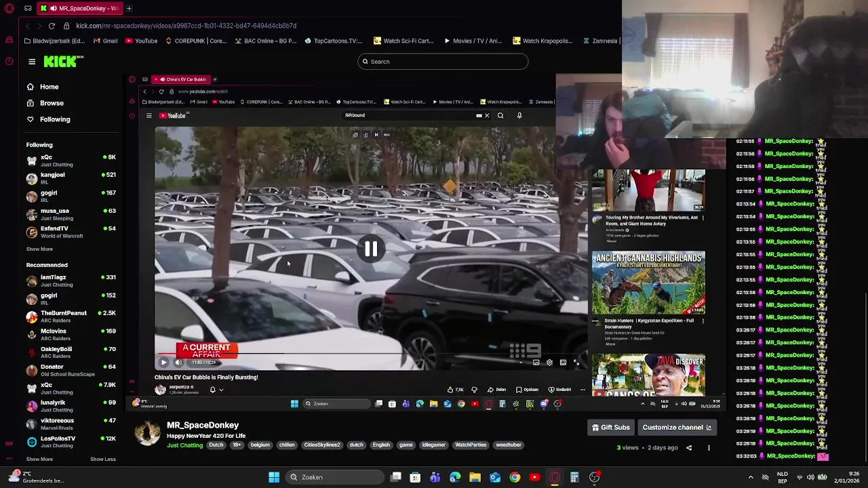Open iamTlagz recommended channel
Screen dimensions: 868x488
71,281
